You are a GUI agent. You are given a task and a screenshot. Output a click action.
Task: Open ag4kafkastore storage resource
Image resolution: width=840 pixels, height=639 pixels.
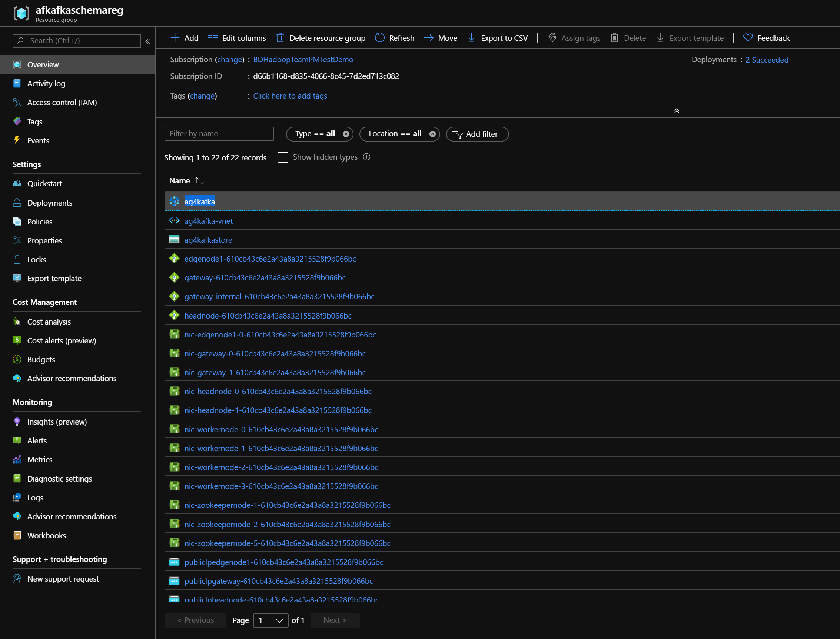coord(208,240)
